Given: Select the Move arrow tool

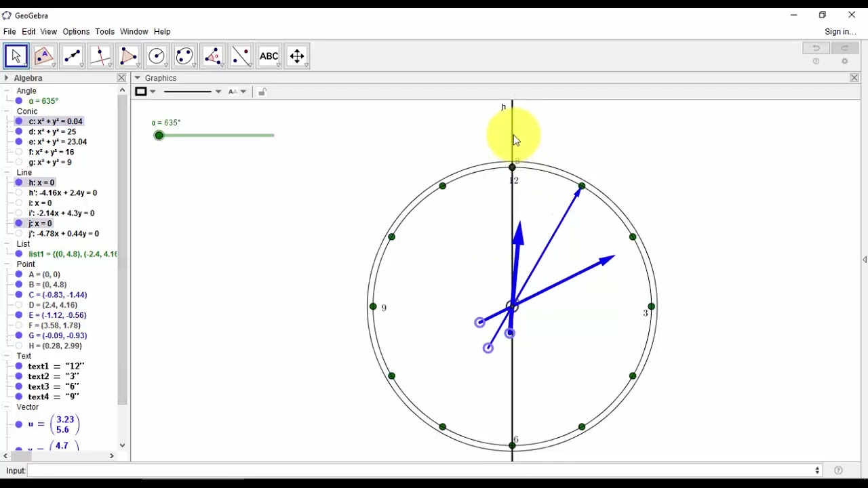Looking at the screenshot, I should point(16,56).
